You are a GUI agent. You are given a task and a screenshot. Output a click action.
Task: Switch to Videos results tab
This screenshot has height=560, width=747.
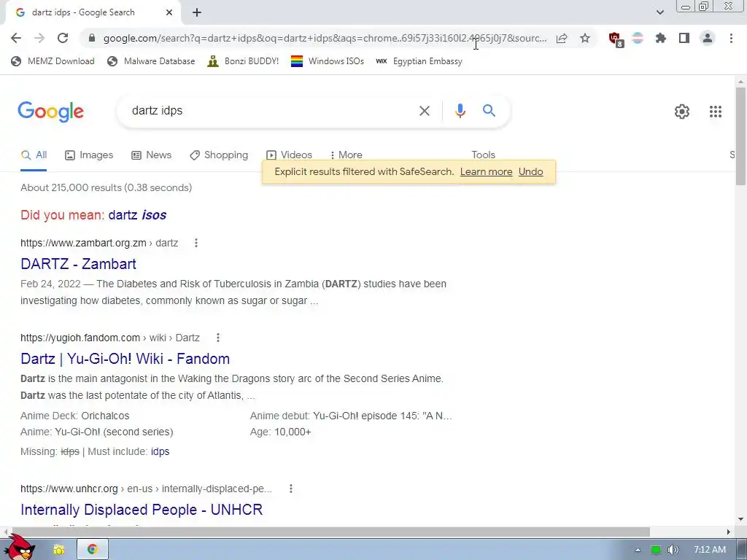click(x=289, y=155)
